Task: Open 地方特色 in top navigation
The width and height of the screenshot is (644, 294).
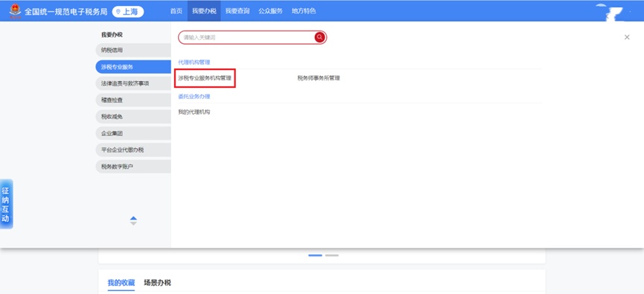Action: (x=304, y=11)
